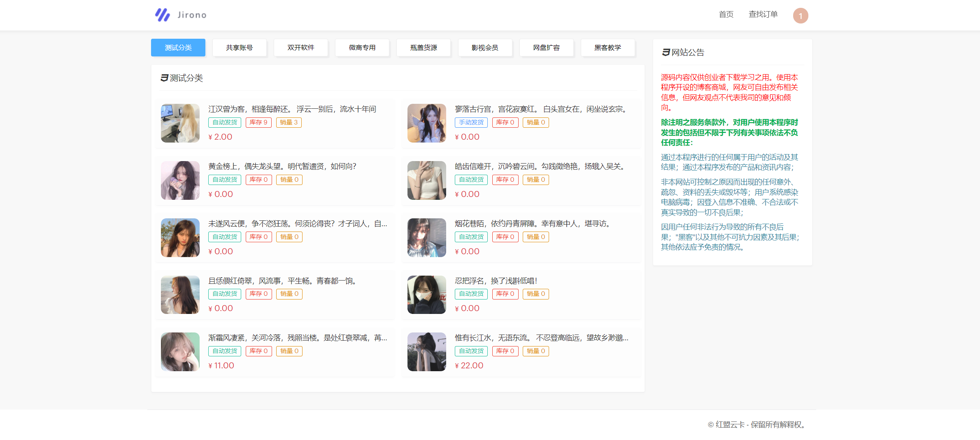Click the thumbnail of the ¥11.00 product
Viewport: 980px width, 440px height.
point(180,351)
